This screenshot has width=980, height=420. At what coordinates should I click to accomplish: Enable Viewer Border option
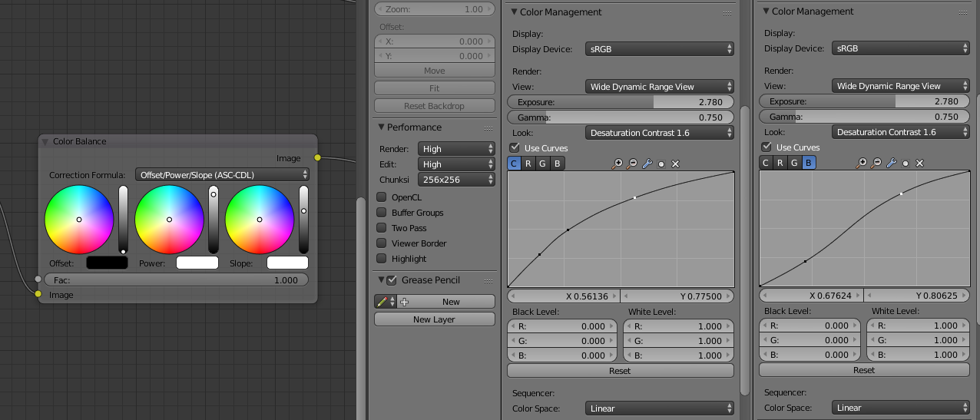pos(381,243)
